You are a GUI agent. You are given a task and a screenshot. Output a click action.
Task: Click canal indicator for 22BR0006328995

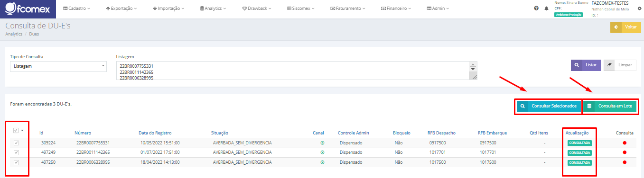(323, 162)
